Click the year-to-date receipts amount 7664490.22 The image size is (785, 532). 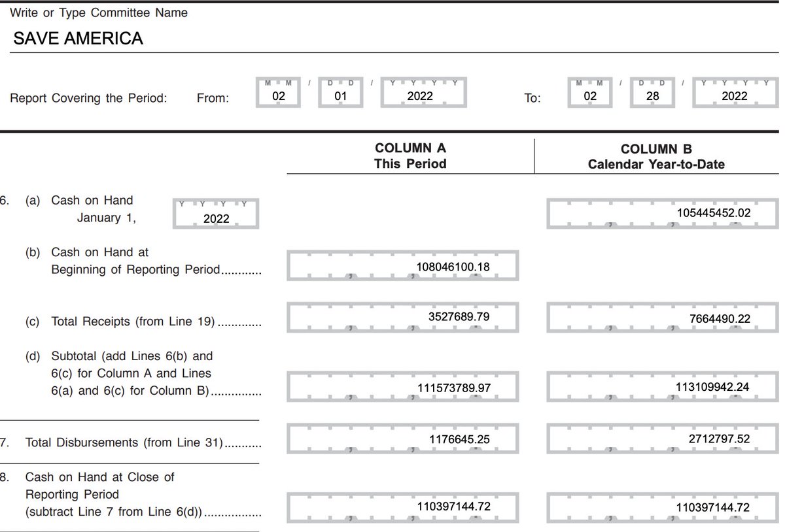(x=661, y=318)
